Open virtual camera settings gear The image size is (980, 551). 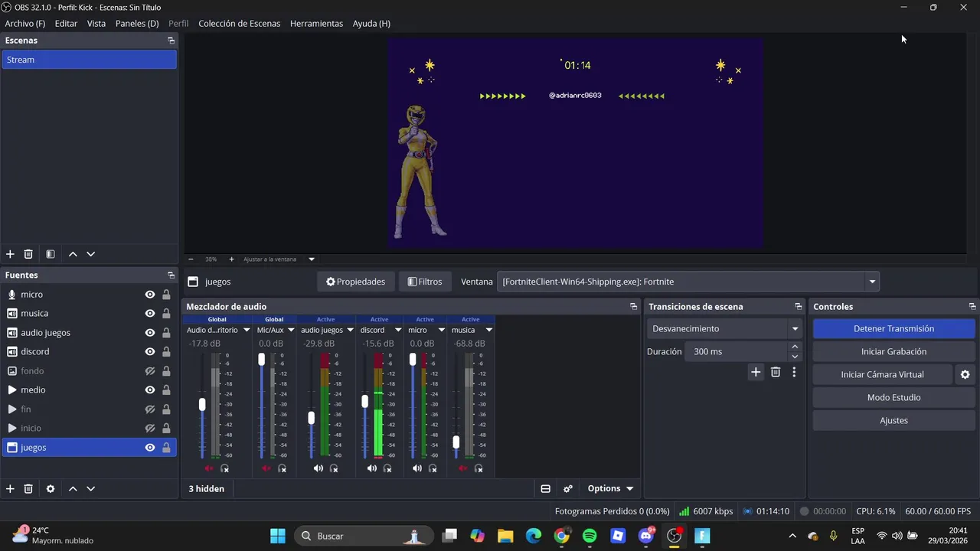[x=965, y=375]
